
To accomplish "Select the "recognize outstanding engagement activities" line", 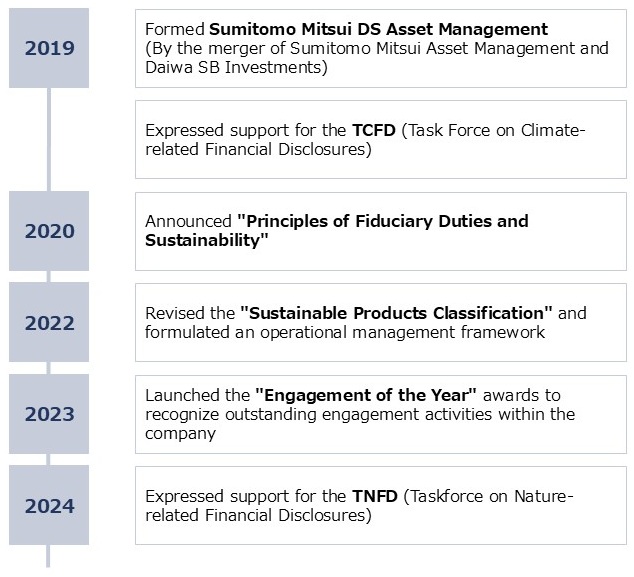I will 360,414.
